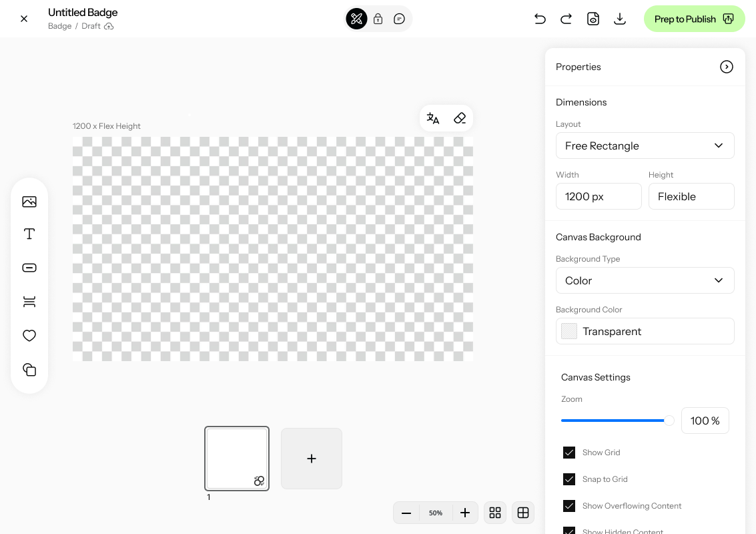The image size is (756, 534).
Task: Click the Height field showing Flexible
Action: coord(691,196)
